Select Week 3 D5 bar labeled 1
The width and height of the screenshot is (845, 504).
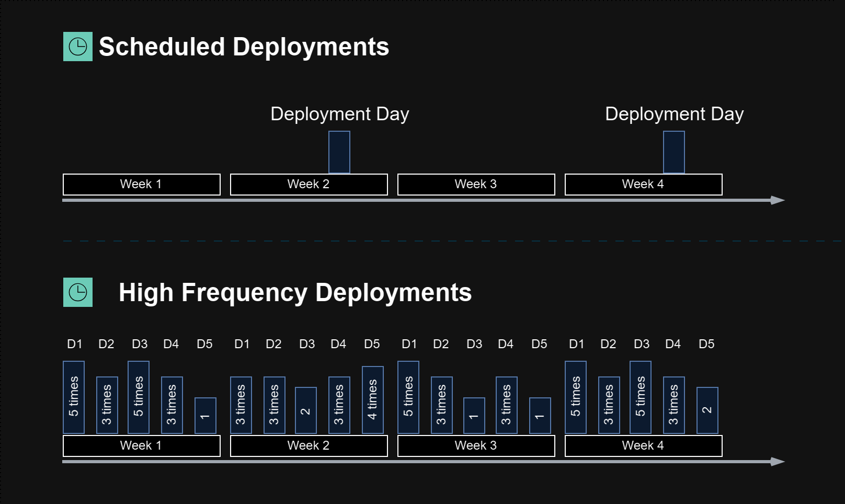540,416
